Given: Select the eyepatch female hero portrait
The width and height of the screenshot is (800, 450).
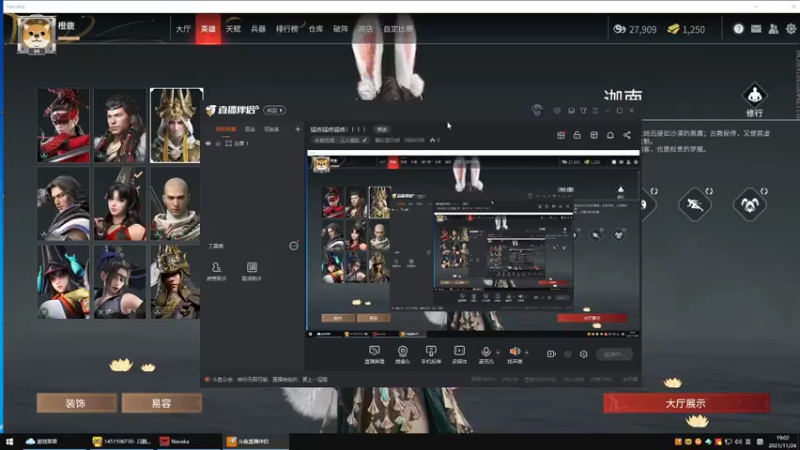Looking at the screenshot, I should point(120,282).
